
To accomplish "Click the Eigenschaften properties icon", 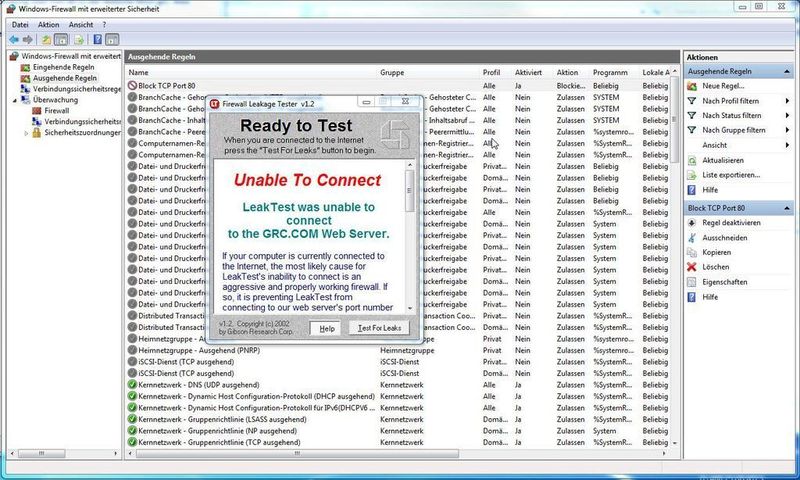I will pos(692,282).
